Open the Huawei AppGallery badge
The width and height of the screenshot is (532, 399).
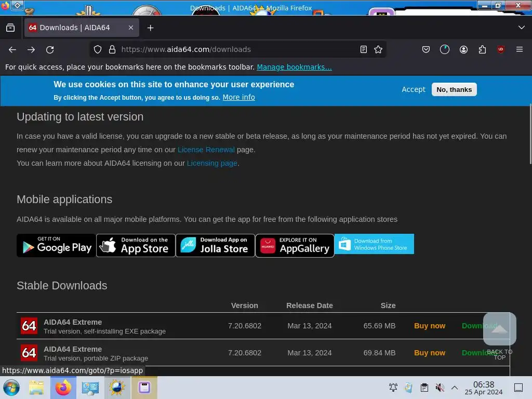(x=295, y=245)
